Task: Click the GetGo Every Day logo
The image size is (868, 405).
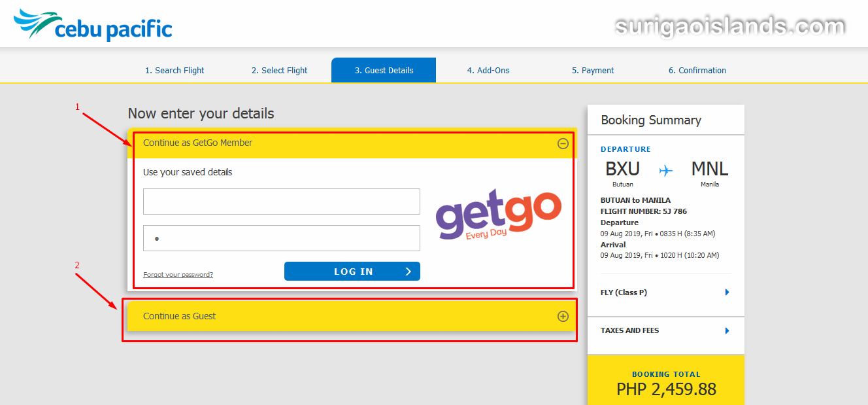Action: [x=499, y=215]
